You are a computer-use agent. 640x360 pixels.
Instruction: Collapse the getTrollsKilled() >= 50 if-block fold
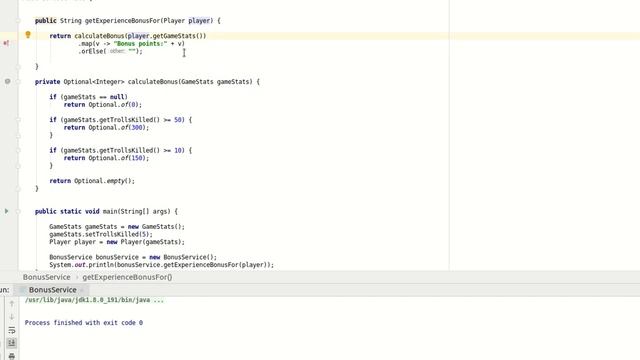pyautogui.click(x=18, y=120)
